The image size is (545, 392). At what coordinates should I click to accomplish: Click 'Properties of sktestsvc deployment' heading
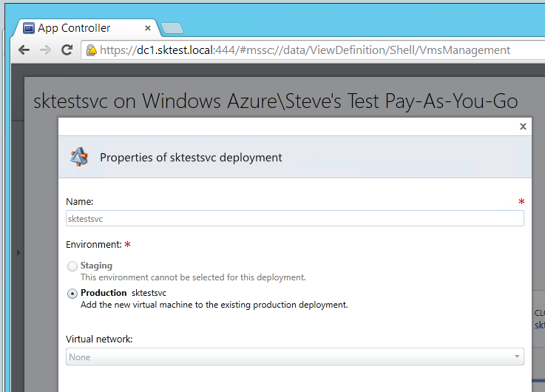191,158
